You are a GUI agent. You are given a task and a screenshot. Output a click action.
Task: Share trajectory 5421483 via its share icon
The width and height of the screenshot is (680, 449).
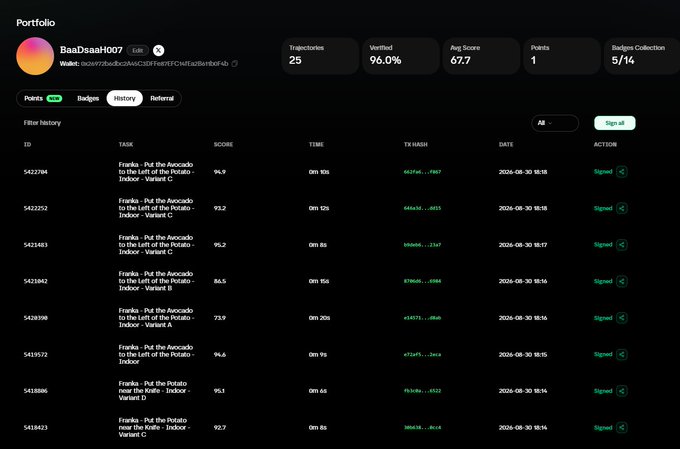coord(621,245)
